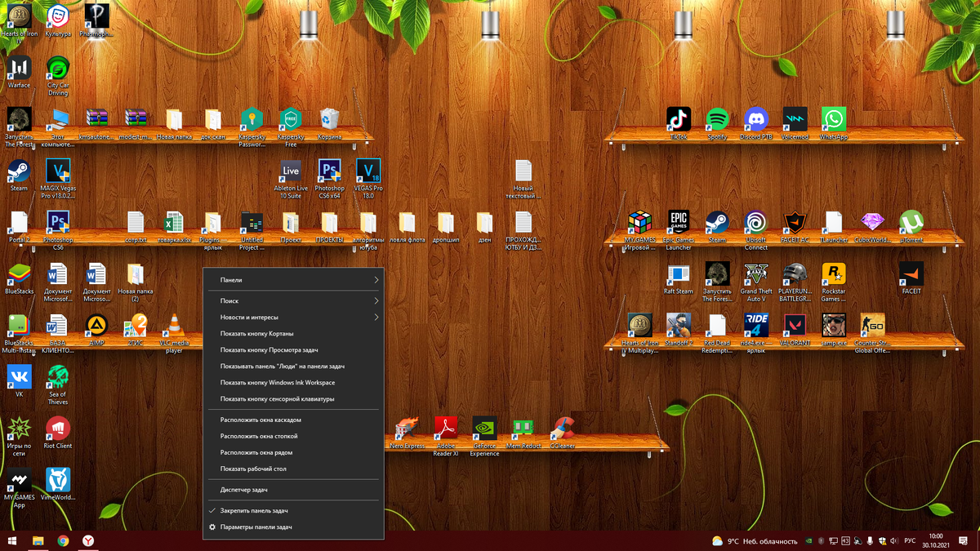
Task: Select the товарка.xlsx file
Action: pos(174,227)
